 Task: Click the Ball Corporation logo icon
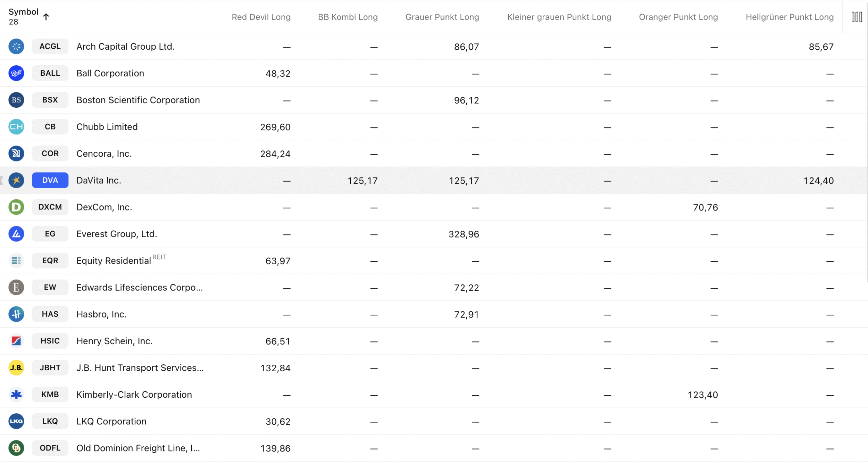click(16, 73)
